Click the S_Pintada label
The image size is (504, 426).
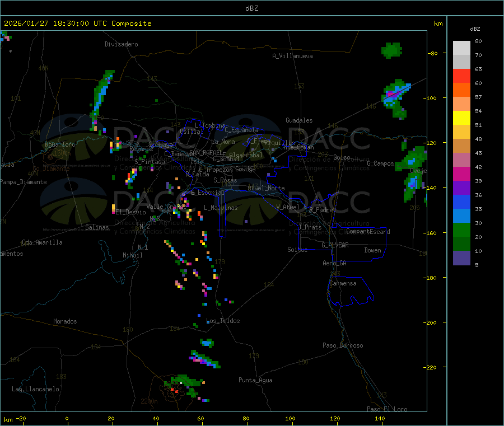point(150,162)
